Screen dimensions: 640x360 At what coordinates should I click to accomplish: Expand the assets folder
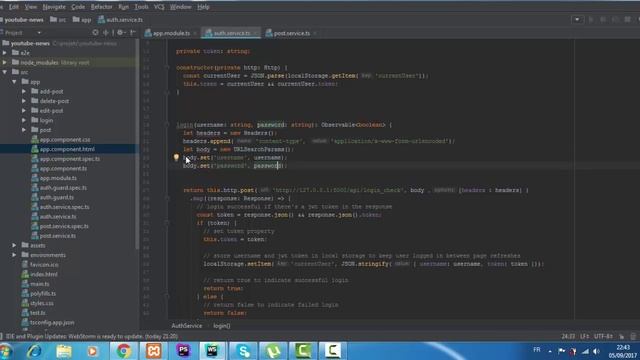point(14,245)
